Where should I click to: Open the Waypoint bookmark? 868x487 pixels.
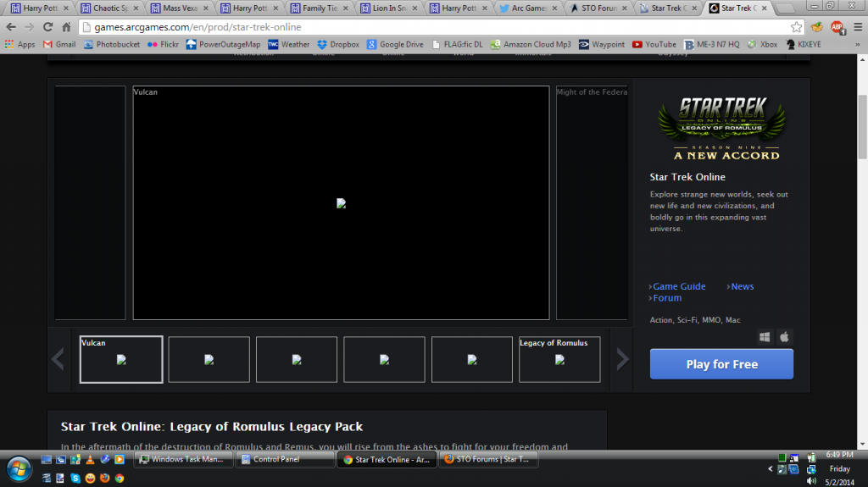tap(602, 44)
